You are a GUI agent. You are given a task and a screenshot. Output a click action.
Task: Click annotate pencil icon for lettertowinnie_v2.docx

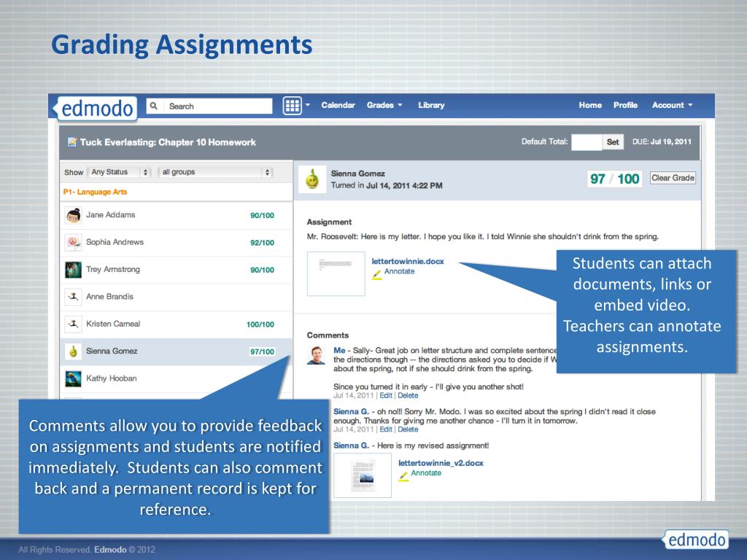[403, 475]
